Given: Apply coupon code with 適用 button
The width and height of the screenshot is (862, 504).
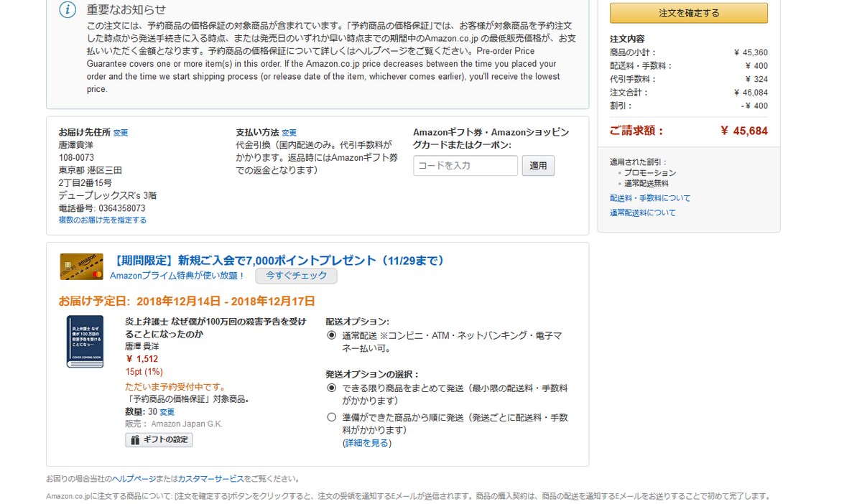Looking at the screenshot, I should click(x=538, y=166).
